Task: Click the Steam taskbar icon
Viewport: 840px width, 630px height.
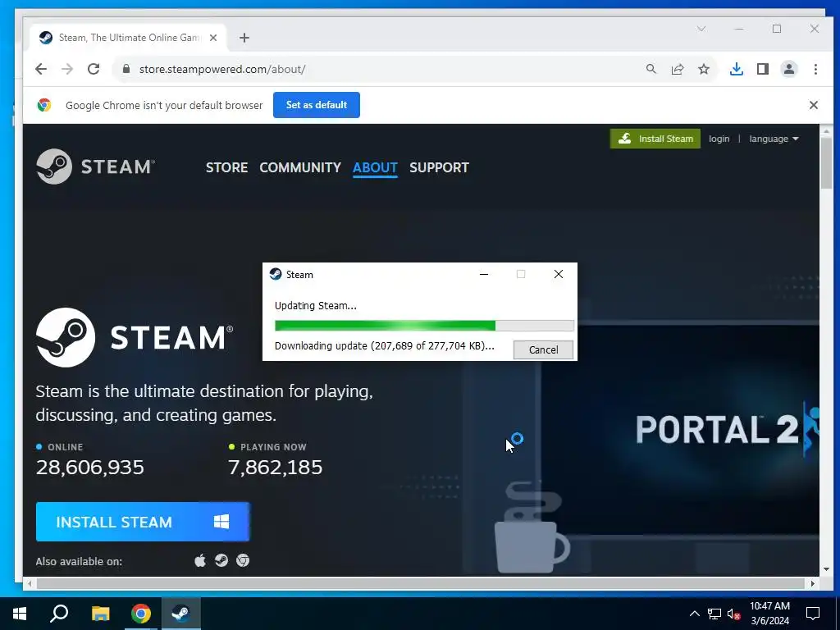Action: 181,614
